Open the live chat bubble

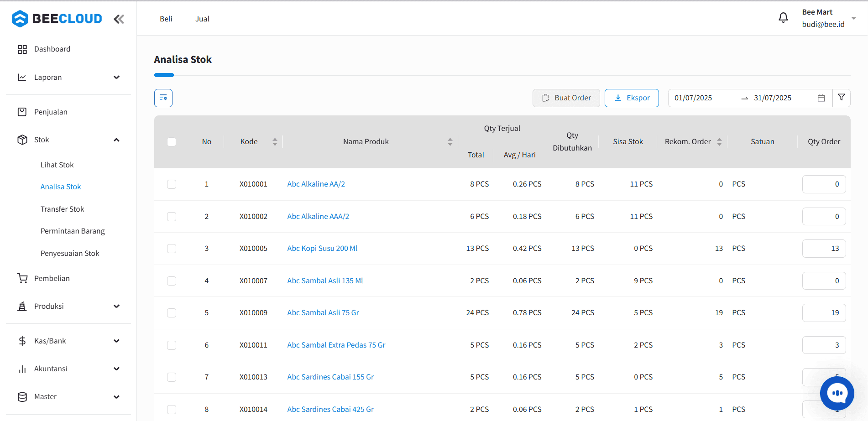(837, 393)
